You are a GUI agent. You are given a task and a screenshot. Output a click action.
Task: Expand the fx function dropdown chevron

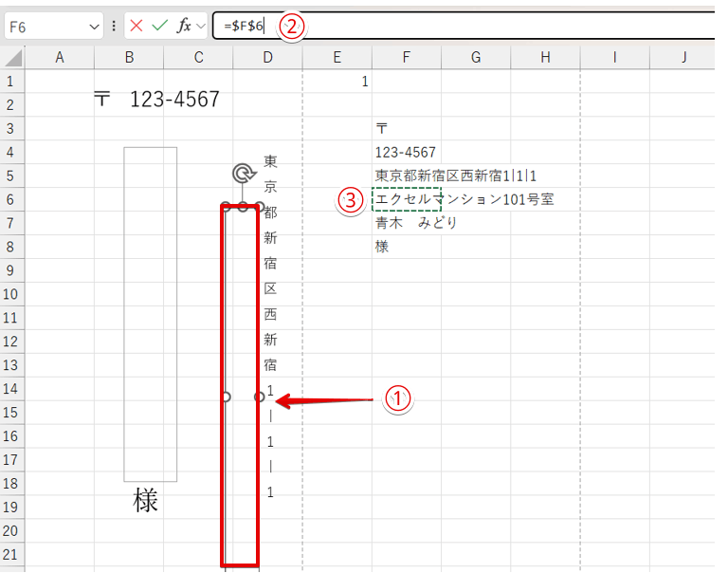pyautogui.click(x=201, y=26)
